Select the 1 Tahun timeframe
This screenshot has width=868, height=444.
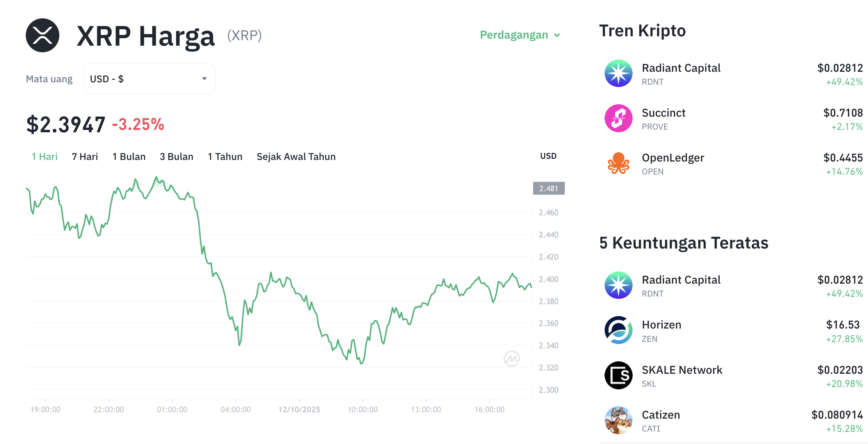coord(225,157)
